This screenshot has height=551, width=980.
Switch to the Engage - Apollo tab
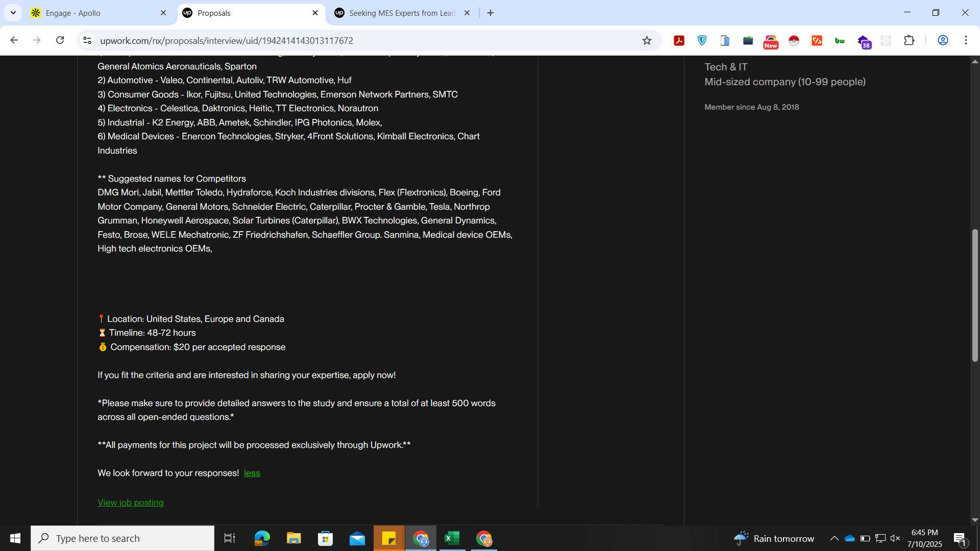click(x=101, y=13)
